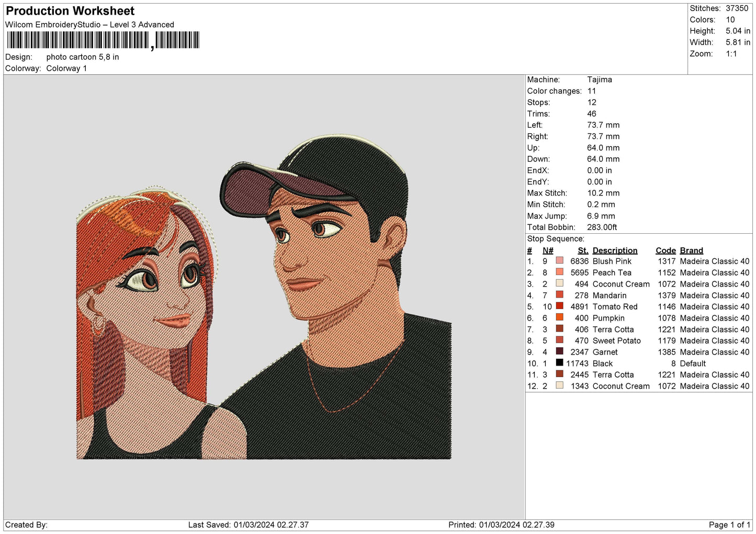Click the 'Garnet' description text
The width and height of the screenshot is (756, 534).
pos(605,352)
